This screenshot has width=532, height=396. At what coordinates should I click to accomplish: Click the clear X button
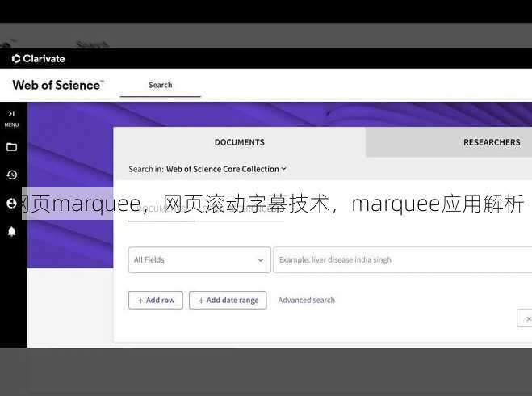coord(525,318)
